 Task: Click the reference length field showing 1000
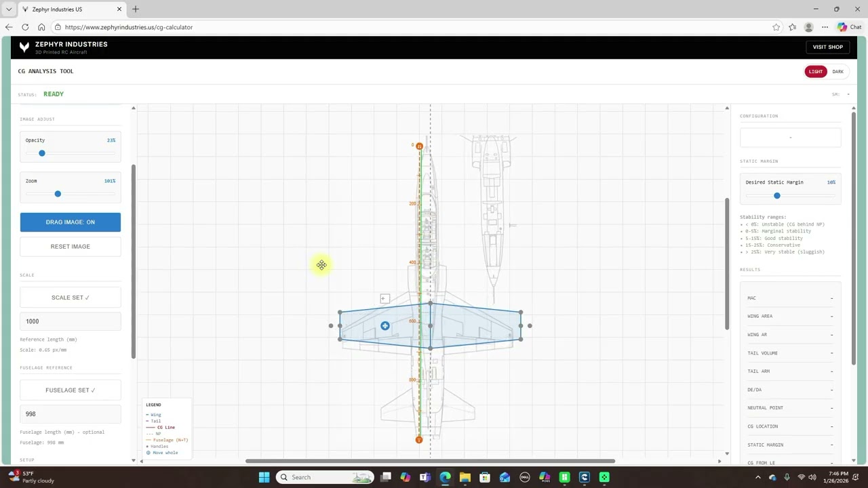pyautogui.click(x=71, y=321)
